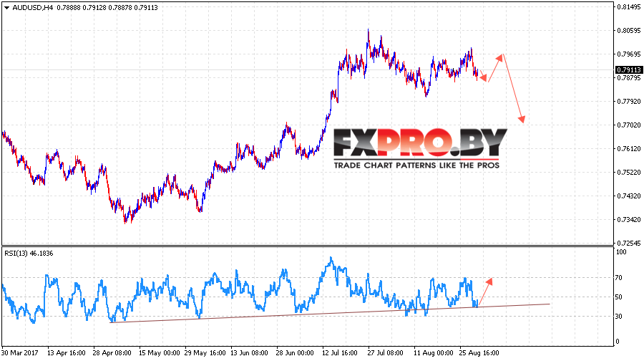Select RSI scale level 0
Screen dimensions: 644x361
[618, 342]
